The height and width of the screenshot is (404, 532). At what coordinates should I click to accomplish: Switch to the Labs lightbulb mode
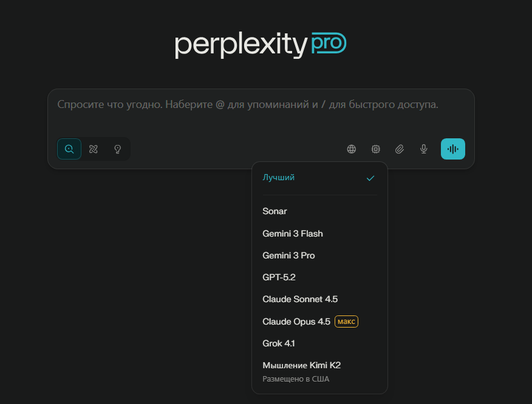pyautogui.click(x=118, y=149)
